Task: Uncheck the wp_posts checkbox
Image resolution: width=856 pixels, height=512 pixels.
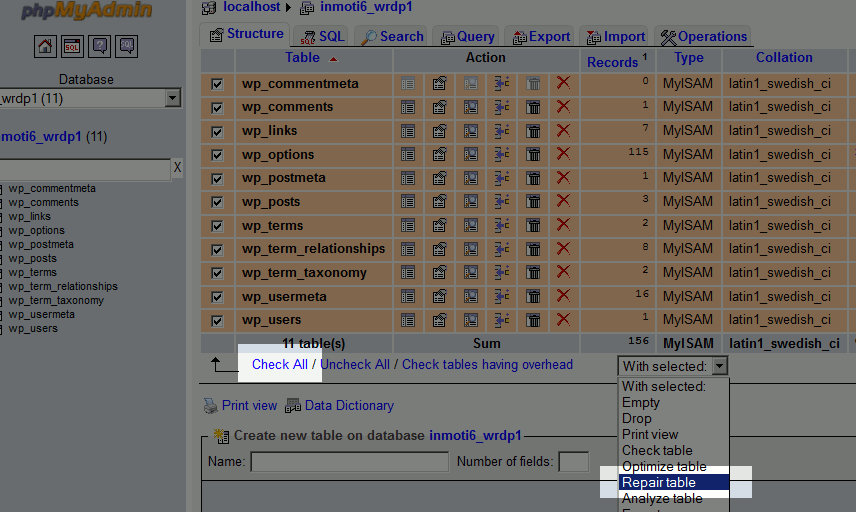Action: 217,203
